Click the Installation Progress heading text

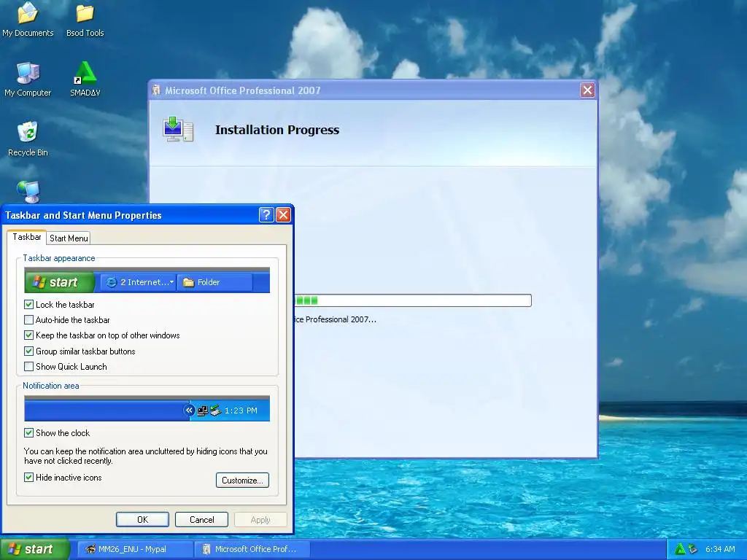[277, 130]
